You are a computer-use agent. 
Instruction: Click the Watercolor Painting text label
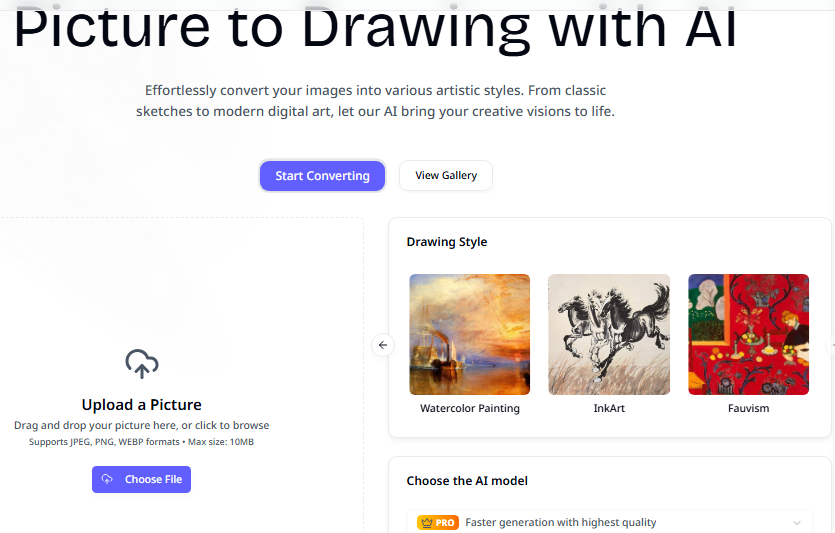point(470,408)
